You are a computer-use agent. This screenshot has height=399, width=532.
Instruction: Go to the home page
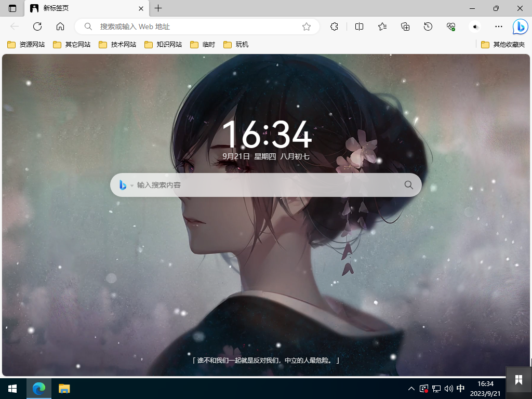[x=60, y=26]
